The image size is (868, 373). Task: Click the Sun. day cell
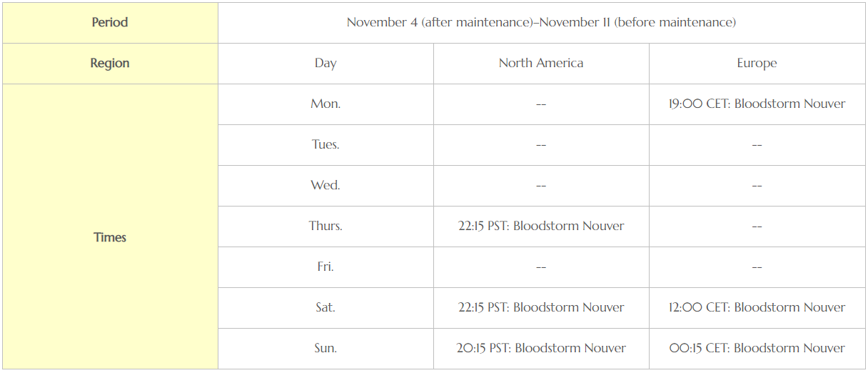[x=325, y=349]
